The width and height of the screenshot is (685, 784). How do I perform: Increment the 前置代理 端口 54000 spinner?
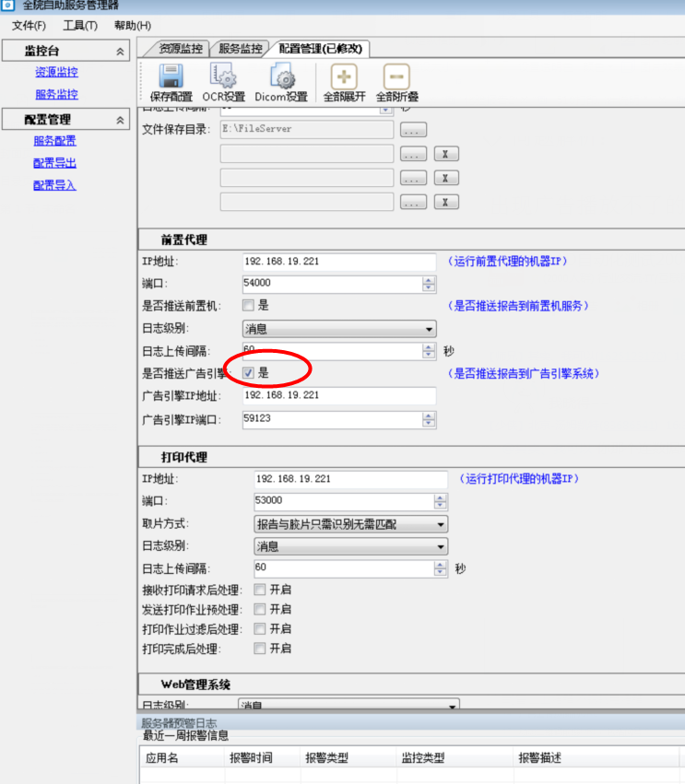point(429,280)
